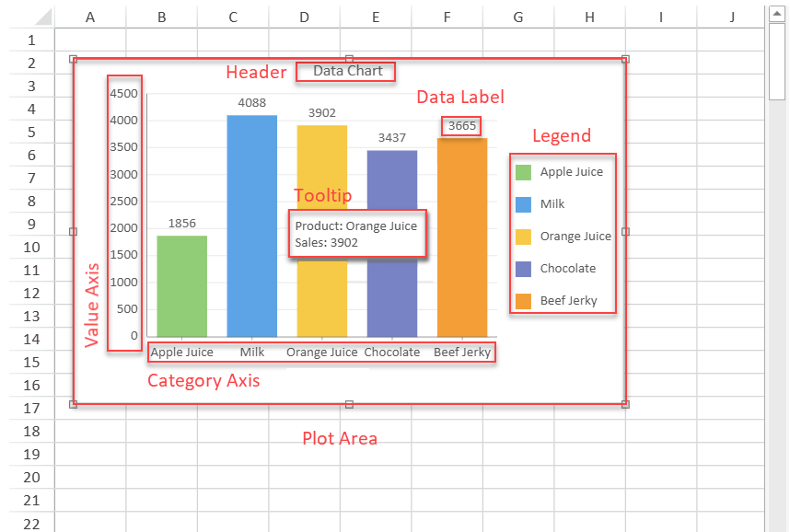This screenshot has width=790, height=532.
Task: Click the 3665 data label
Action: 462,126
